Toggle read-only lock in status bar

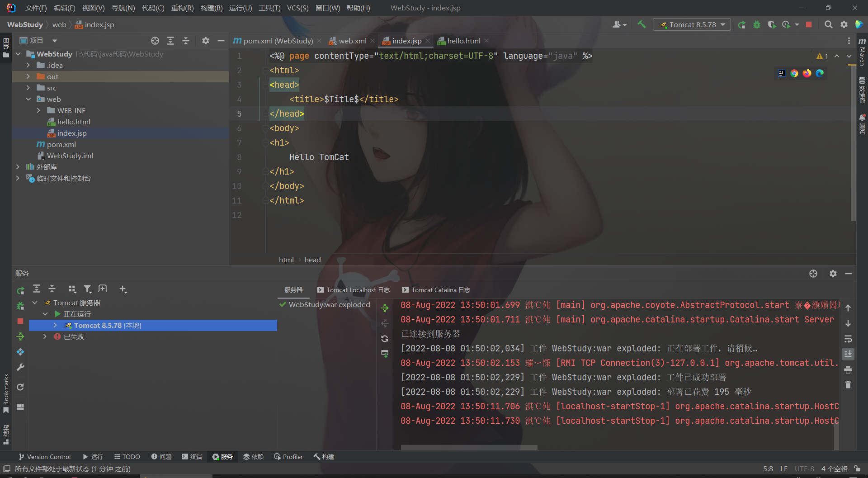tap(857, 469)
